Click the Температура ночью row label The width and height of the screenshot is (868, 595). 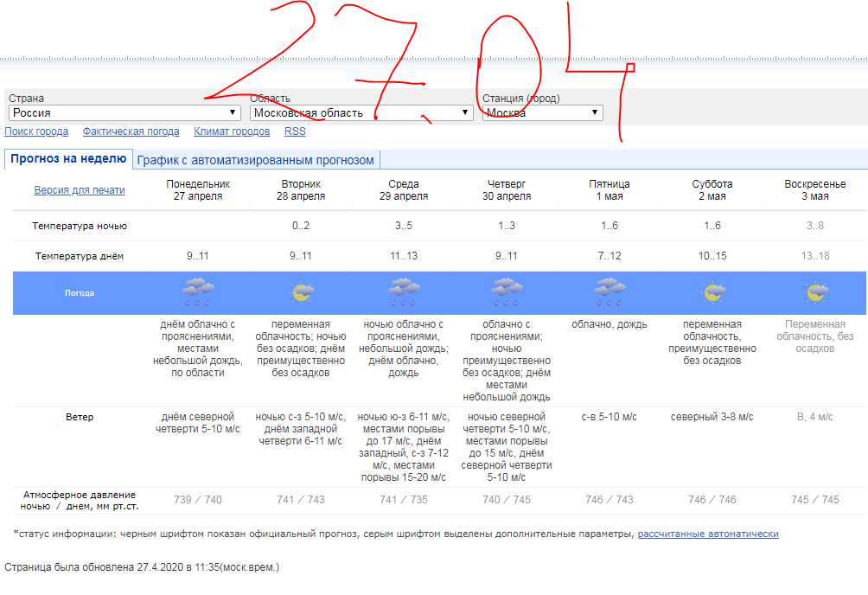click(x=80, y=226)
